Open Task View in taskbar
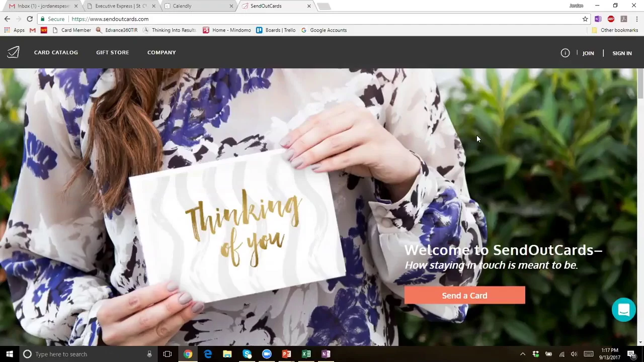This screenshot has width=644, height=362. [x=168, y=354]
